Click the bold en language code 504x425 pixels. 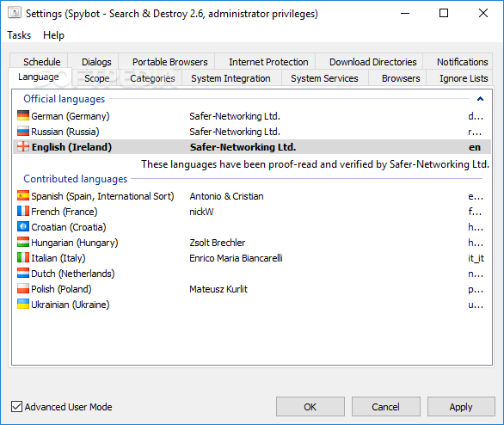475,147
